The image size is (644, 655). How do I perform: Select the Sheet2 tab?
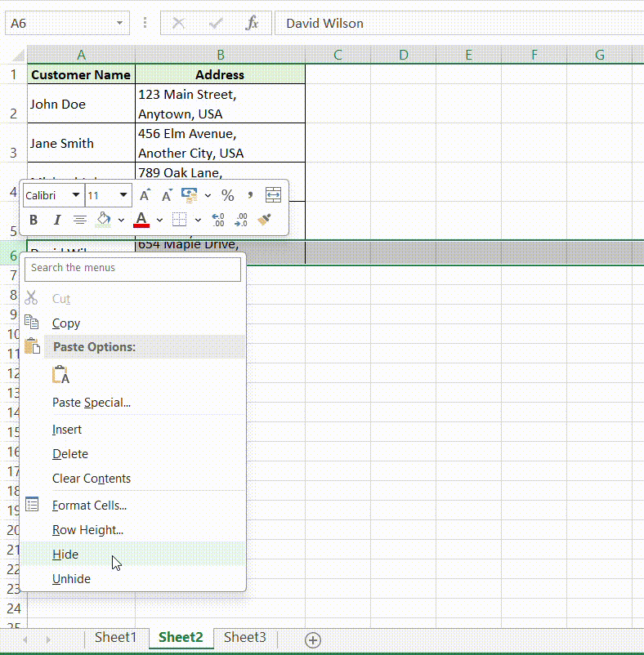[x=181, y=638]
